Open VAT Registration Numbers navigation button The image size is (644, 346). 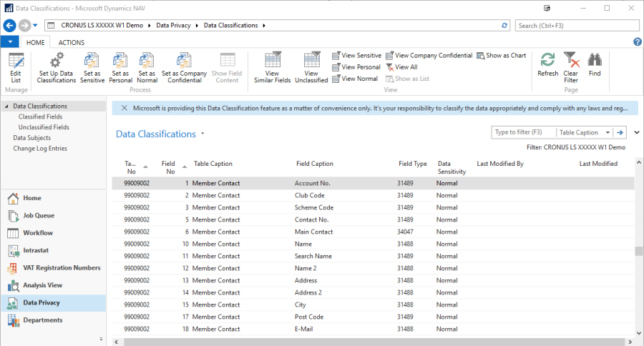[x=52, y=268]
